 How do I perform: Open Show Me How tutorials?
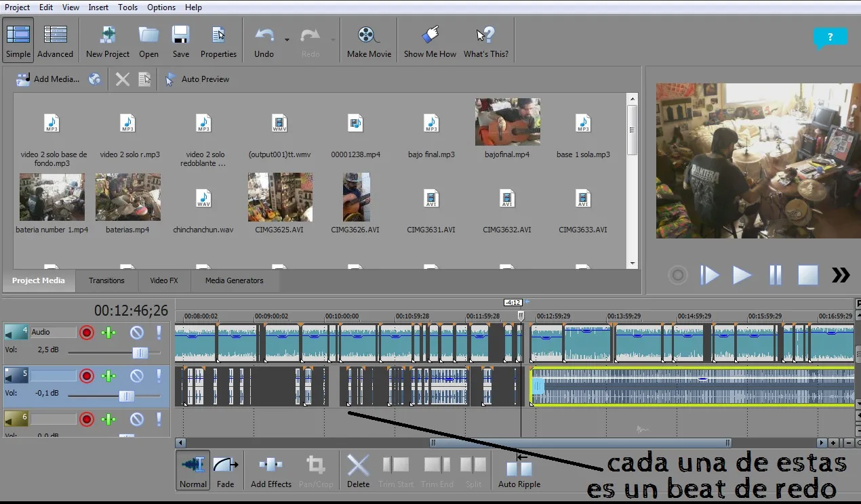pos(430,40)
